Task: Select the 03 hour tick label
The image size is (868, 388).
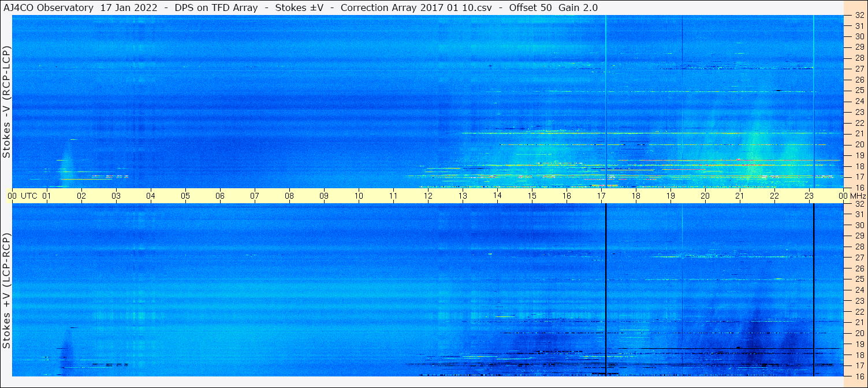Action: [x=116, y=196]
